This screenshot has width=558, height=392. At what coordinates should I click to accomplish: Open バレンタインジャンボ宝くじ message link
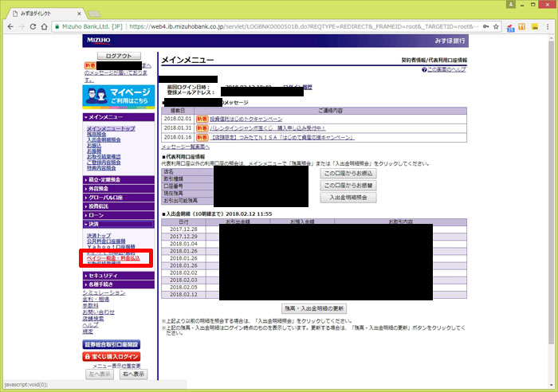268,128
